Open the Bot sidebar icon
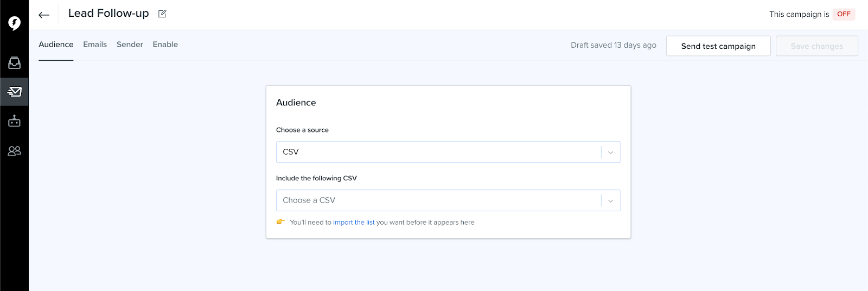The width and height of the screenshot is (868, 291). [14, 121]
